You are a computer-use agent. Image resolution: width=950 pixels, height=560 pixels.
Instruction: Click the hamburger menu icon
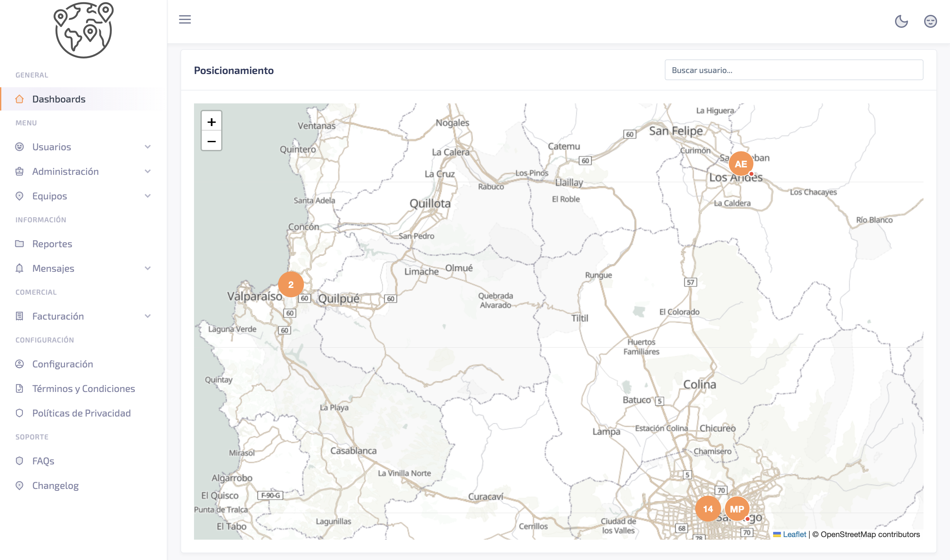185,19
